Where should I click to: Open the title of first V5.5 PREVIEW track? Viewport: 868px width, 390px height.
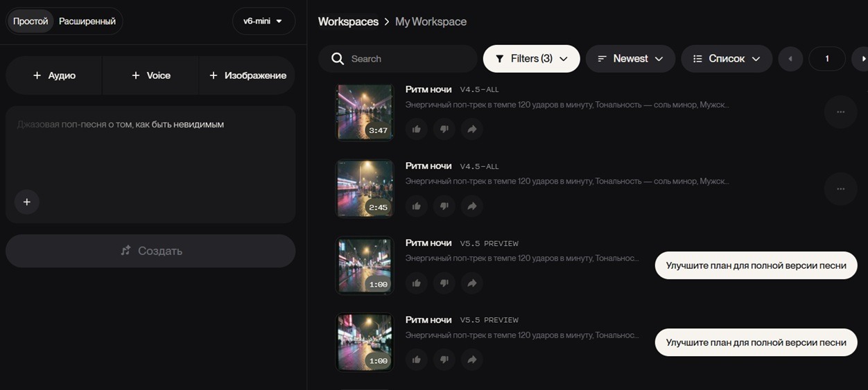pos(428,243)
